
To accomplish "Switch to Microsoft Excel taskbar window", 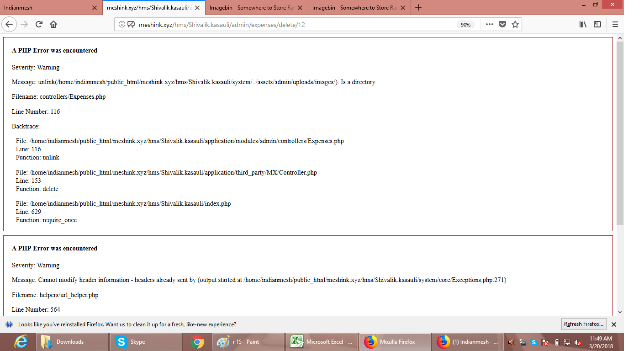I will pyautogui.click(x=322, y=342).
